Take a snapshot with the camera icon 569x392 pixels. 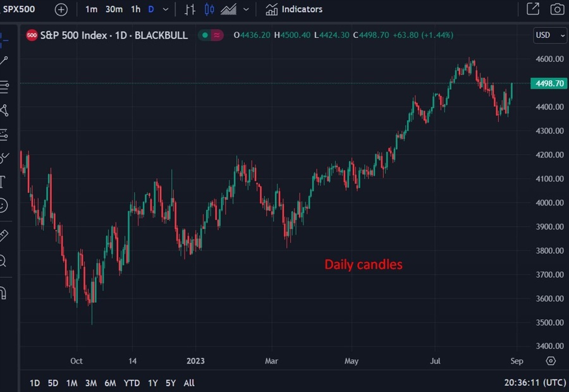557,9
